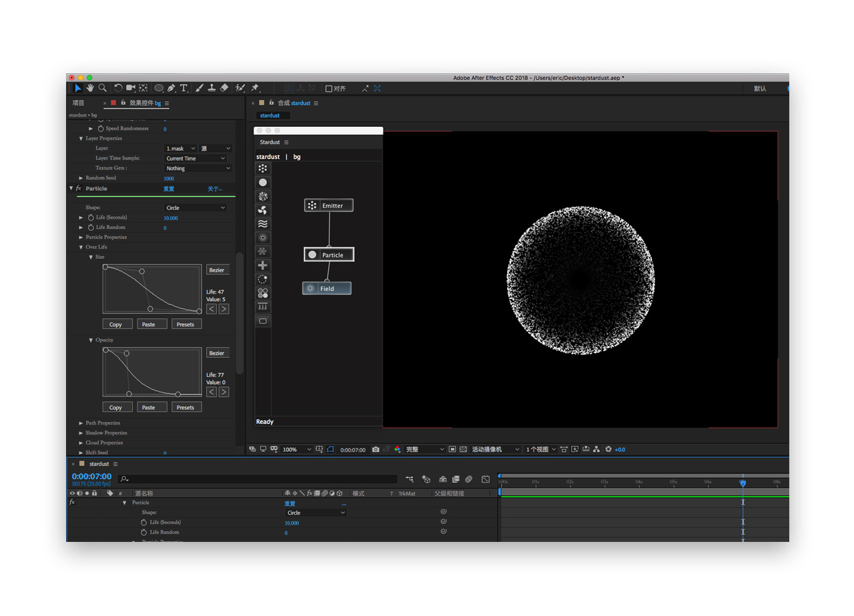
Task: Select the Type tool
Action: click(183, 88)
